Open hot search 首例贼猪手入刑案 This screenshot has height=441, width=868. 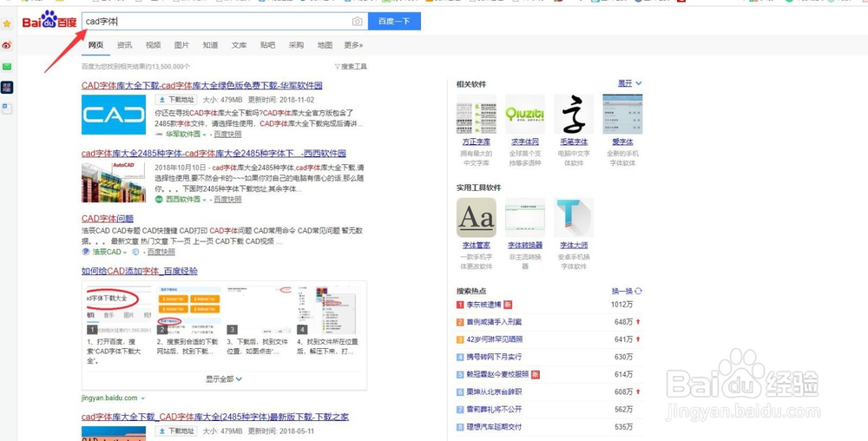[x=495, y=322]
